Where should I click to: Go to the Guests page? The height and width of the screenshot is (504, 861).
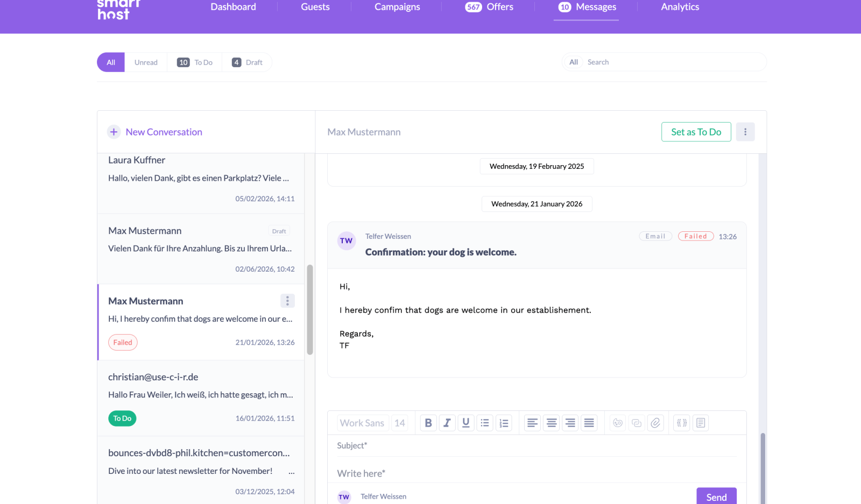[x=315, y=7]
